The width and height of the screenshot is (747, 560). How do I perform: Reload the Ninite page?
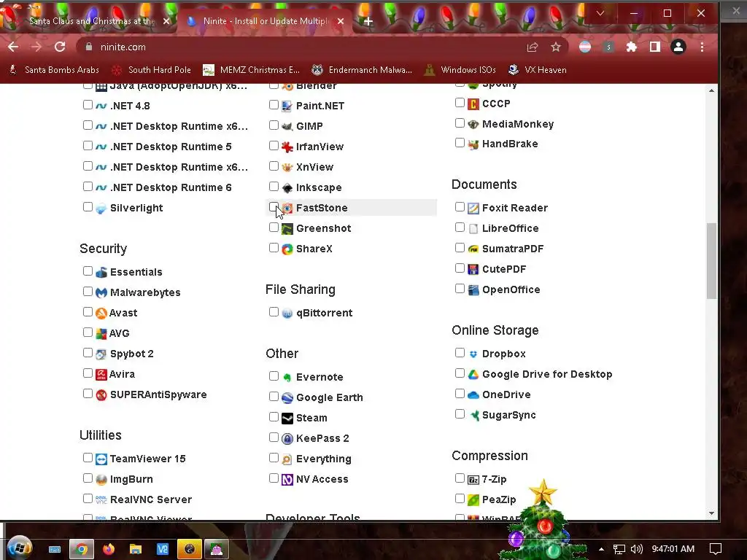tap(60, 47)
